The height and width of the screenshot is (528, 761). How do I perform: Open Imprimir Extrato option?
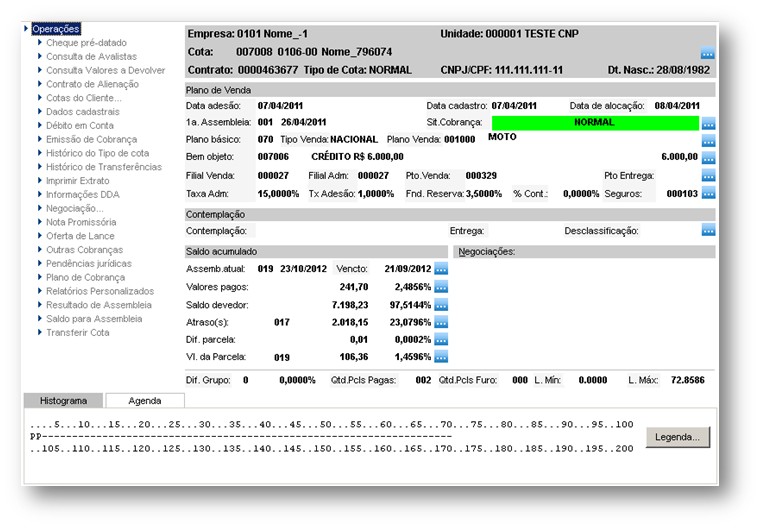pyautogui.click(x=78, y=181)
